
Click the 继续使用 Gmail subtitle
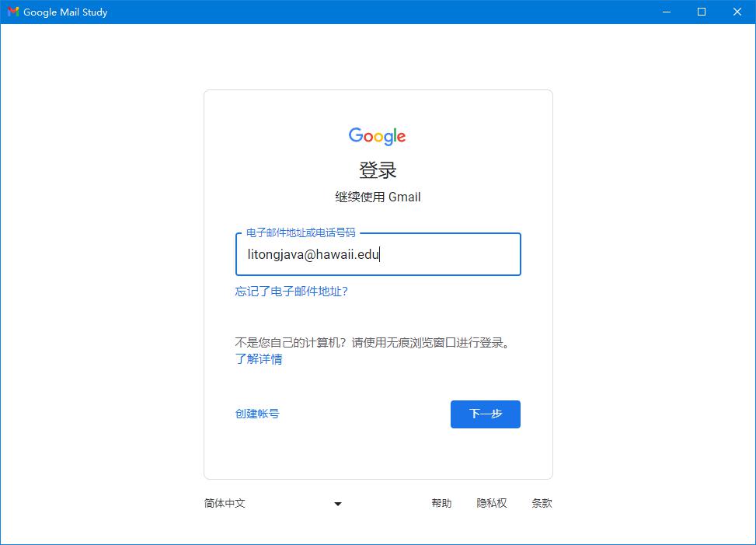pyautogui.click(x=378, y=197)
